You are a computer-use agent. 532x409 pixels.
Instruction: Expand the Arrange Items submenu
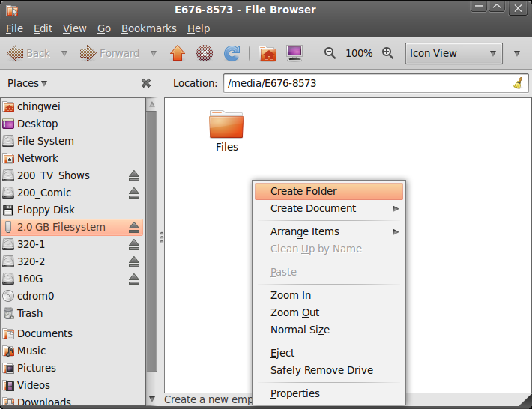[x=329, y=231]
